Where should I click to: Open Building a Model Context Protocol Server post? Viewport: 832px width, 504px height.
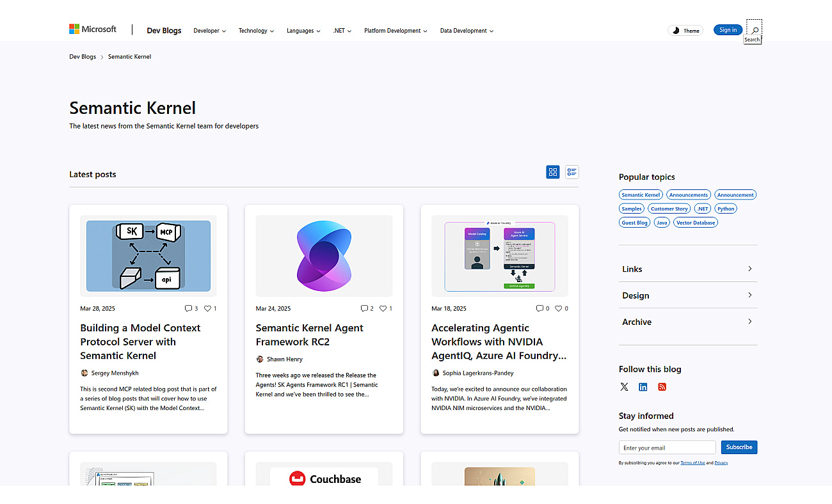tap(140, 342)
